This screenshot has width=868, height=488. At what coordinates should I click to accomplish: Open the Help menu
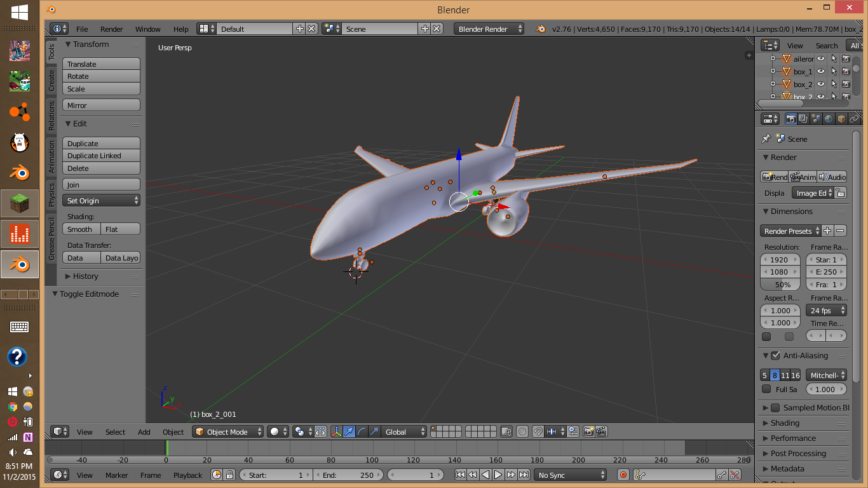tap(181, 29)
